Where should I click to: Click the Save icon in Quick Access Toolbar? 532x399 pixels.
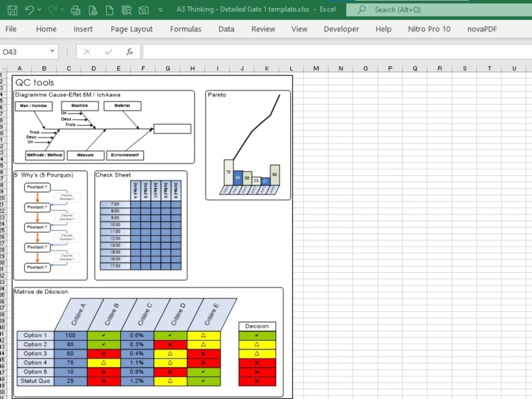pos(13,10)
